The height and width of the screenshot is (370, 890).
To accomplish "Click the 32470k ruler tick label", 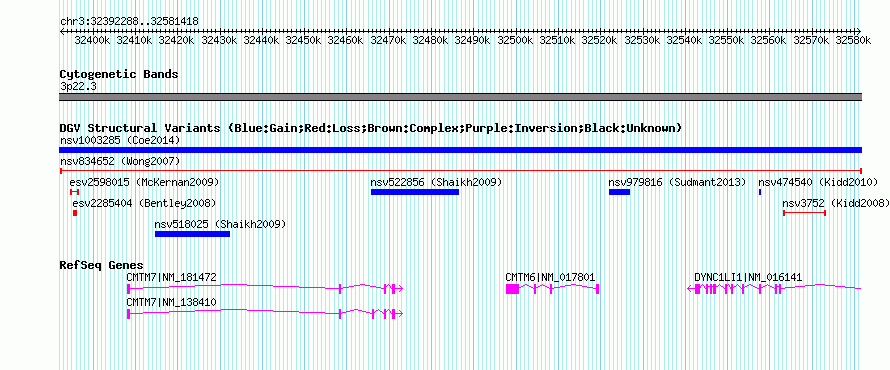I will 389,40.
